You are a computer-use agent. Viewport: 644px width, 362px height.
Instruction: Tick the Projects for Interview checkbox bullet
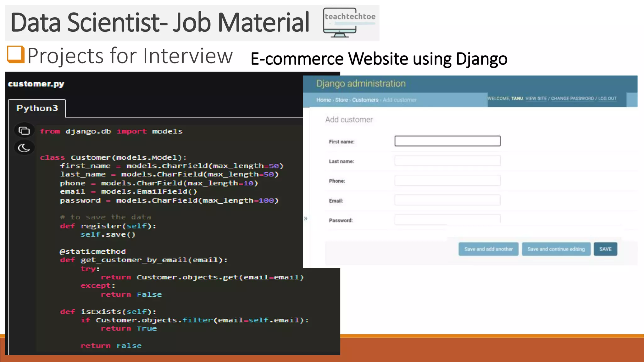coord(16,54)
